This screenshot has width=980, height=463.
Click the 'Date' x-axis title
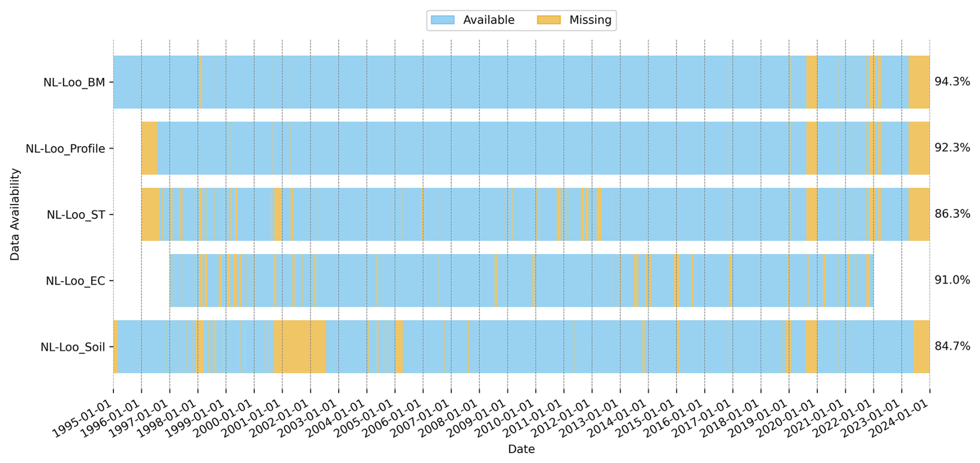coord(521,449)
